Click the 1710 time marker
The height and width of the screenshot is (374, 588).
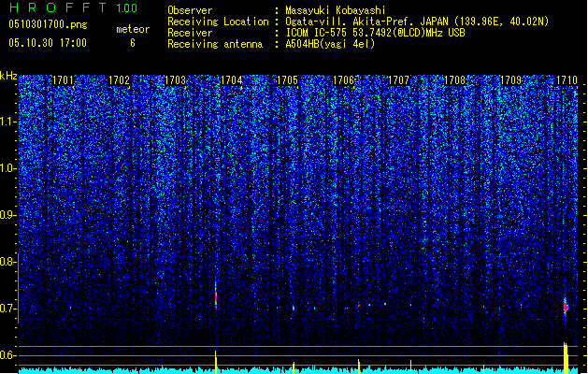pos(566,80)
